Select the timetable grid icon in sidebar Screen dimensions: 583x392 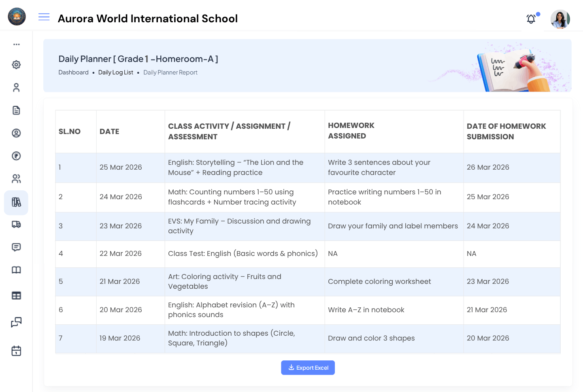16,295
